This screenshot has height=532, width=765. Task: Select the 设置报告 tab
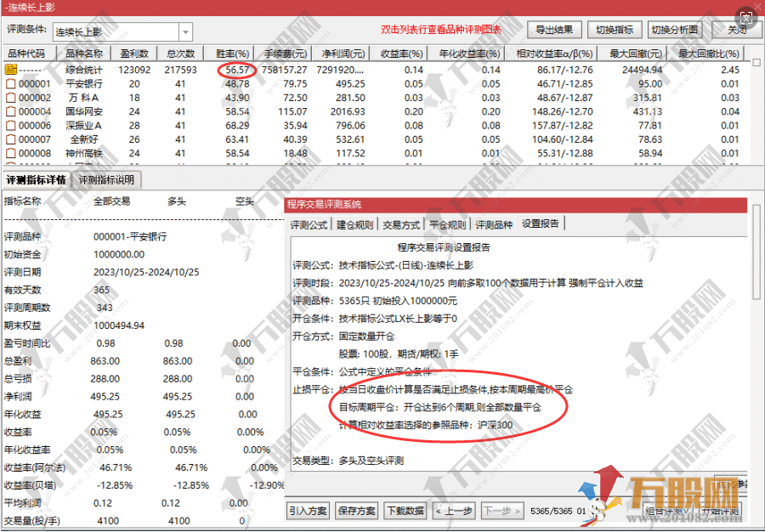click(x=541, y=224)
